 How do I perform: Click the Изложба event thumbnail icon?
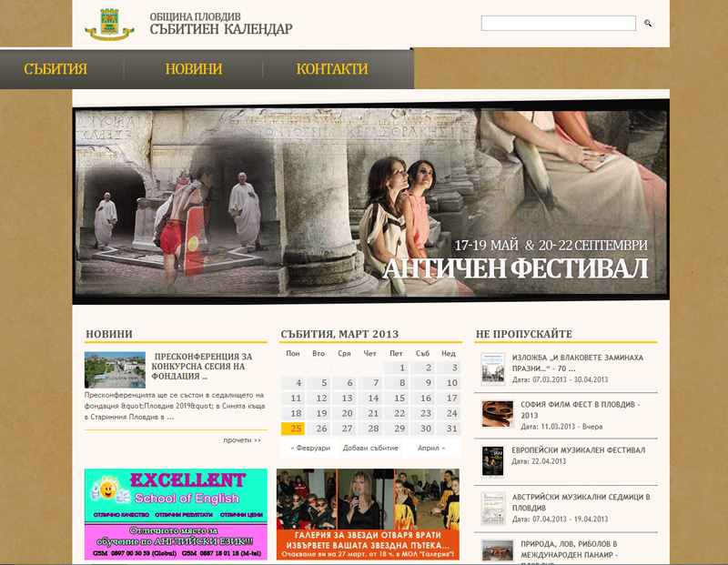pos(493,368)
